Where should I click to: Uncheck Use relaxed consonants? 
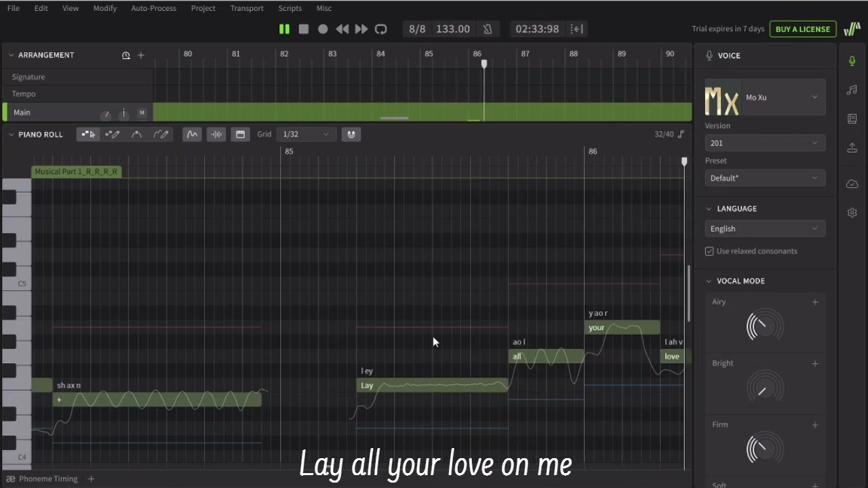pyautogui.click(x=709, y=251)
